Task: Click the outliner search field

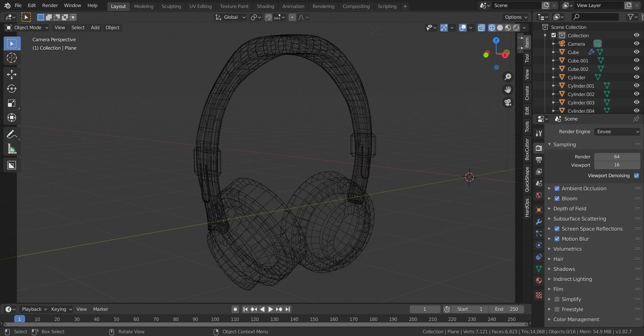Action: [595, 17]
